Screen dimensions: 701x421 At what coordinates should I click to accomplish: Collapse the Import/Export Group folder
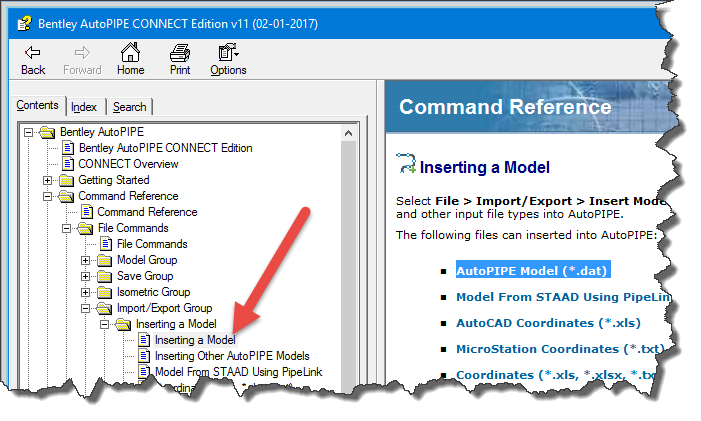tap(85, 309)
